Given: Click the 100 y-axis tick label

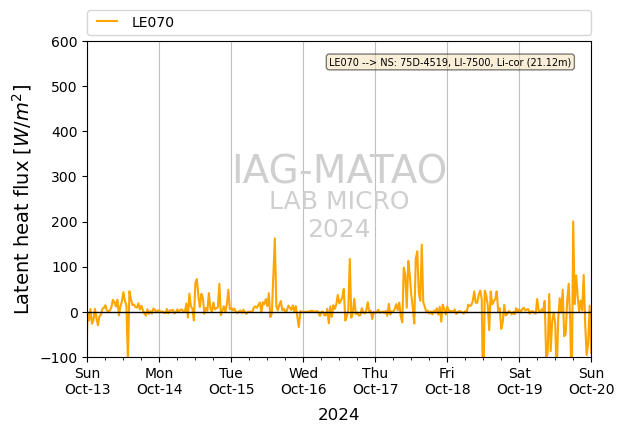Looking at the screenshot, I should pyautogui.click(x=64, y=267).
